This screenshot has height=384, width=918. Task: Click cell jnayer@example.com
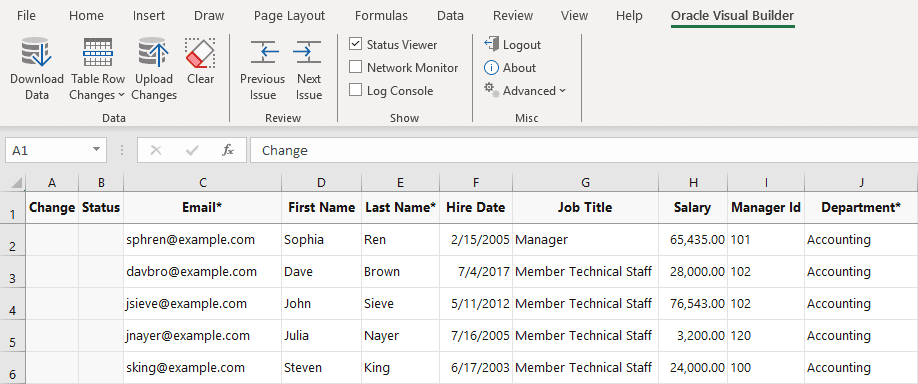coord(203,335)
